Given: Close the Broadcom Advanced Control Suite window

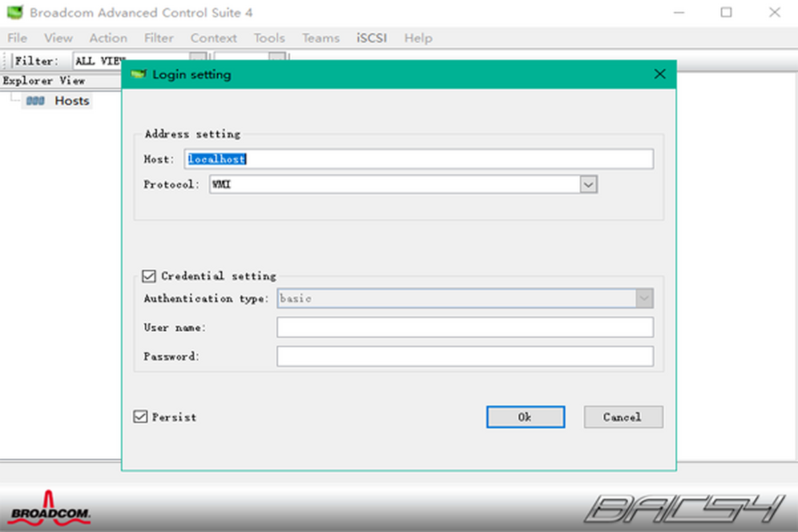Looking at the screenshot, I should tap(775, 13).
